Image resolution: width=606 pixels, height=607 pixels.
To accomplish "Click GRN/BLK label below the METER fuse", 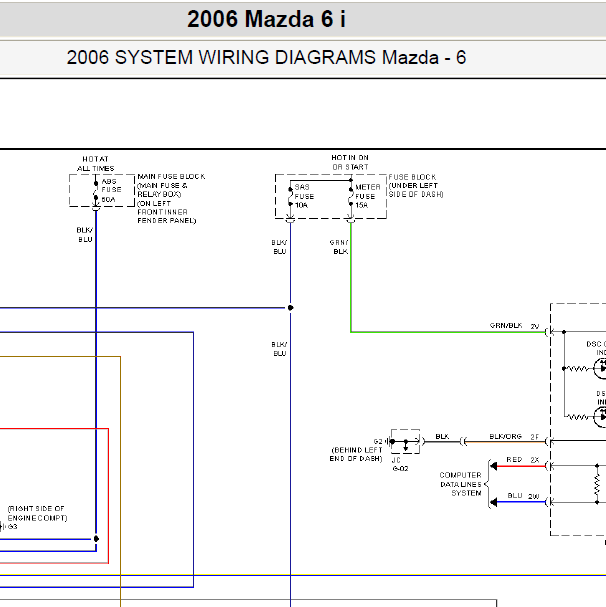I will click(x=339, y=247).
